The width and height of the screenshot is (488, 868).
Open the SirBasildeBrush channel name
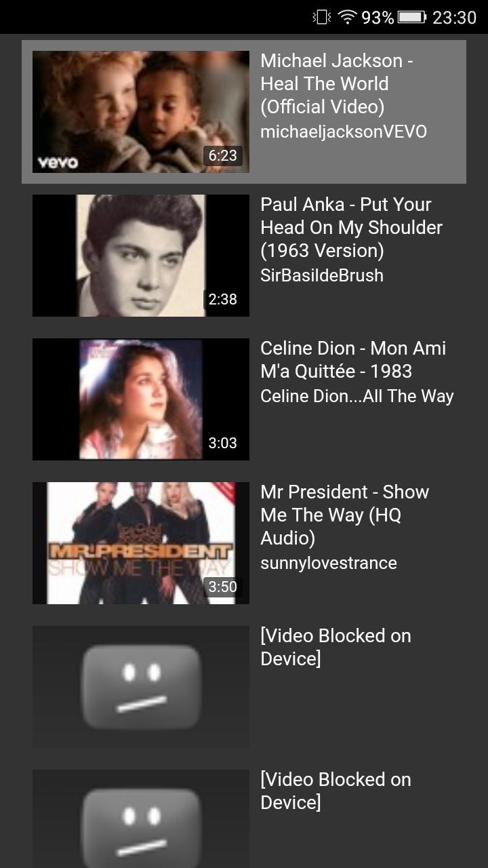[322, 275]
